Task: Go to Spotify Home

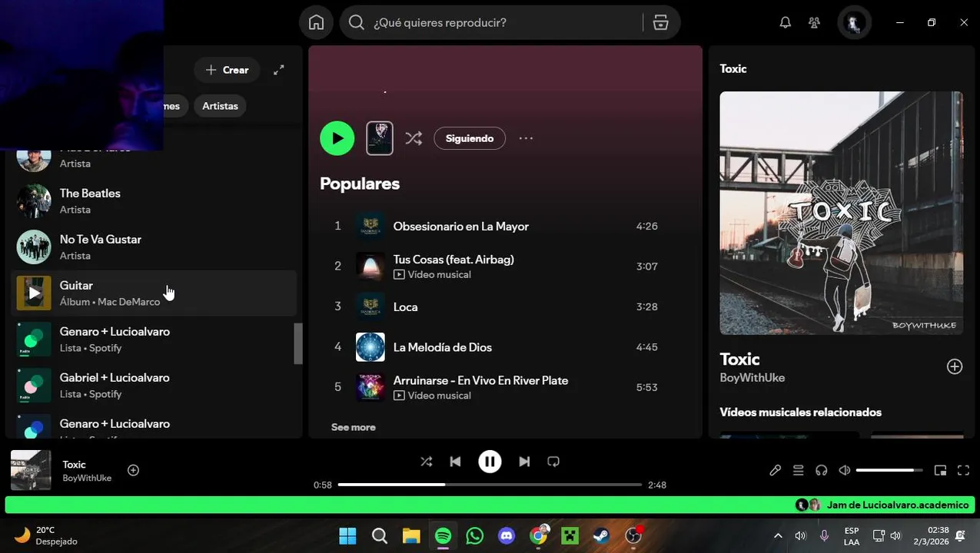Action: [x=316, y=22]
